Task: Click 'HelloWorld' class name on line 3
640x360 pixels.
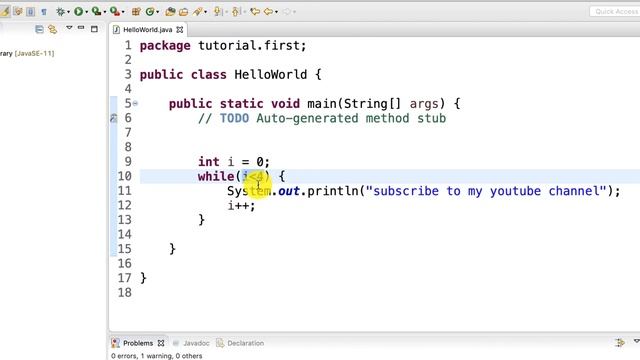Action: [271, 75]
